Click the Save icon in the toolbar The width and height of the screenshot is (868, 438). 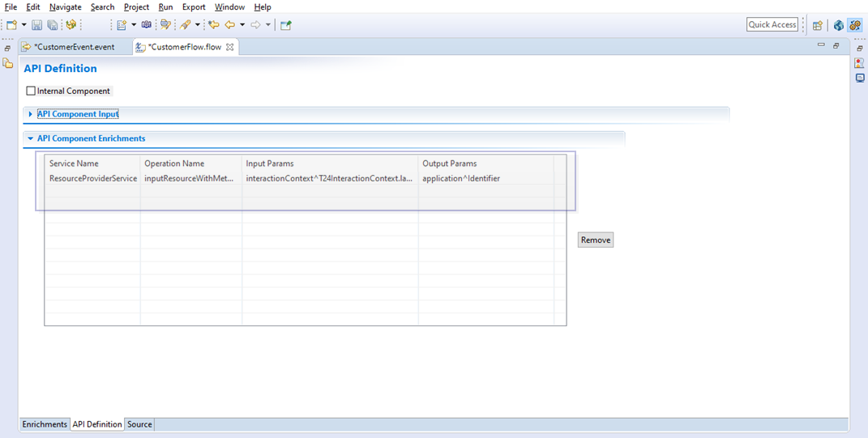click(36, 25)
